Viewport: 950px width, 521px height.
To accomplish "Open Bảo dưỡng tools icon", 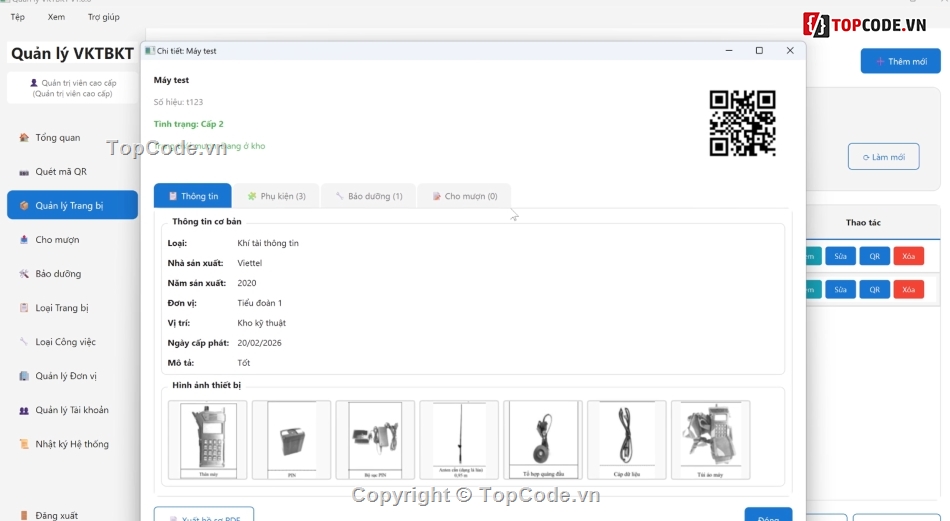I will click(24, 274).
